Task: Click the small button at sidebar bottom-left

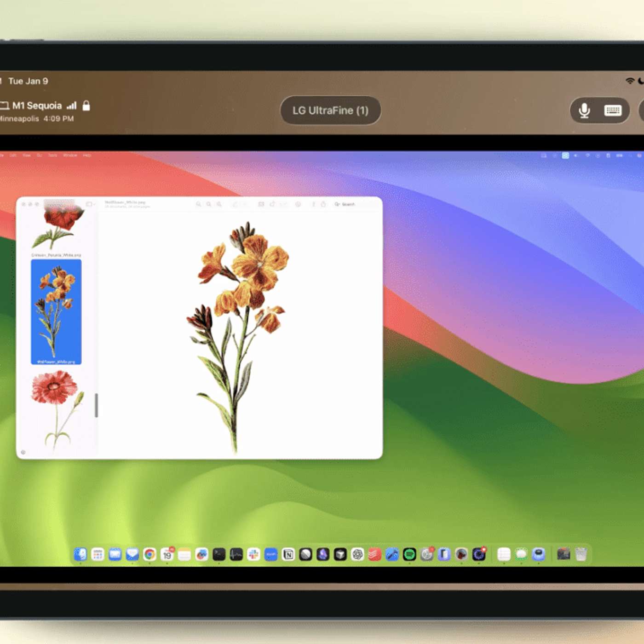Action: point(23,452)
